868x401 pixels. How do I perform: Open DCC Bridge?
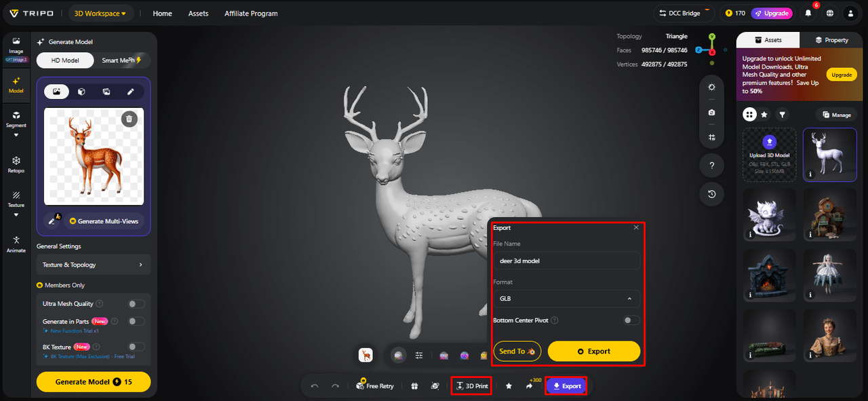point(684,13)
